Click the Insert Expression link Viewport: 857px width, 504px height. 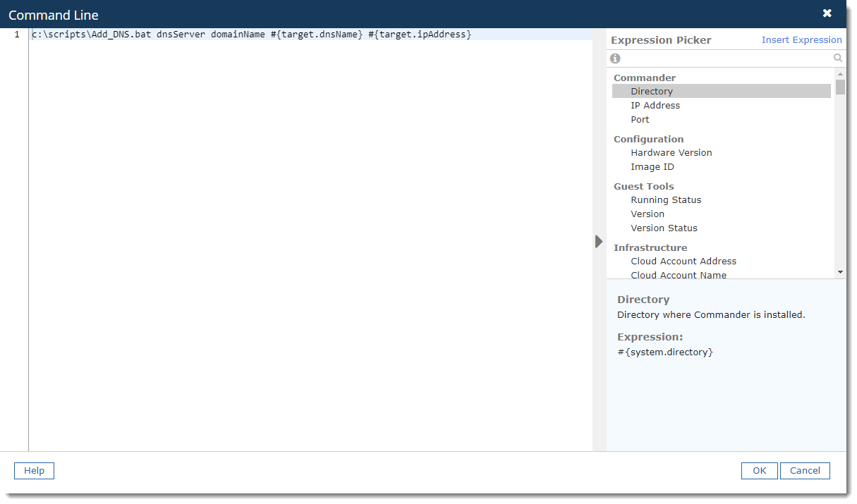(x=801, y=40)
